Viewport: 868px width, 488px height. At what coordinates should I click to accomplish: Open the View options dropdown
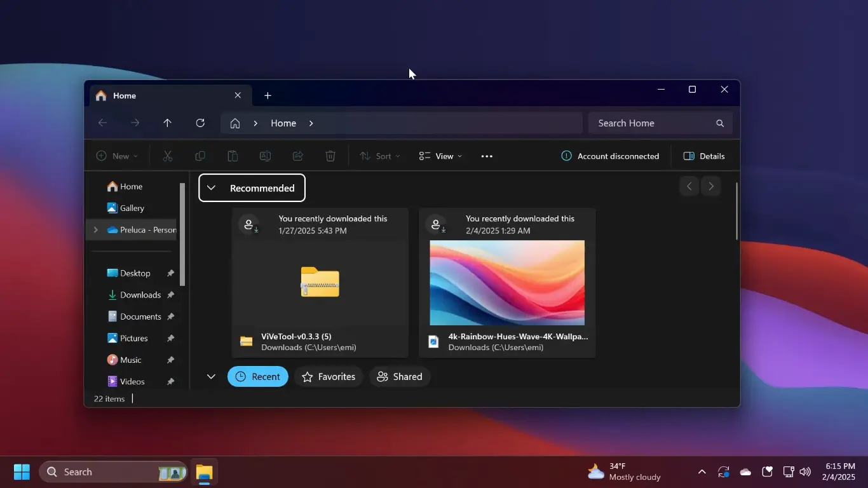coord(440,156)
